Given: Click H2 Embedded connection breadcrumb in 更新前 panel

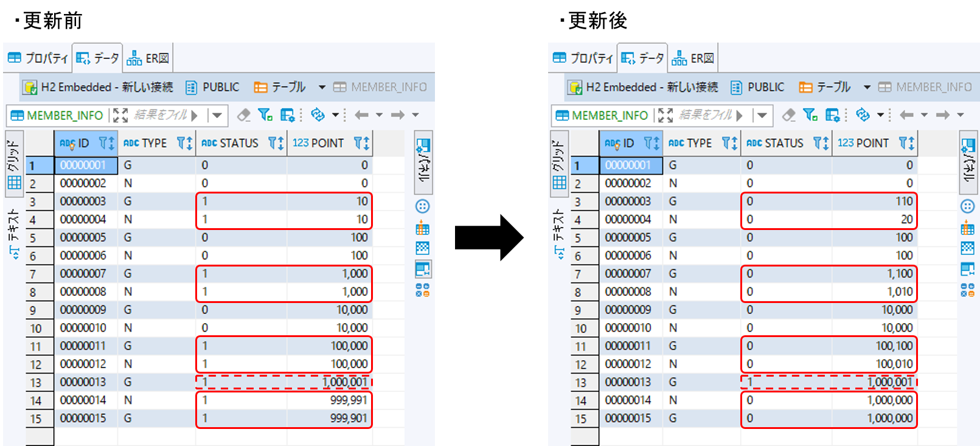Looking at the screenshot, I should click(98, 87).
